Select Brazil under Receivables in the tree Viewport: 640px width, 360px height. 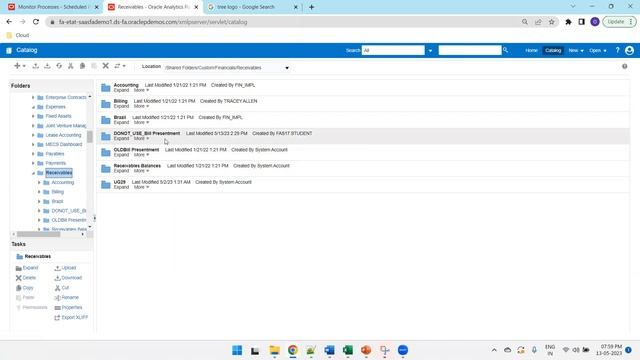click(x=57, y=201)
